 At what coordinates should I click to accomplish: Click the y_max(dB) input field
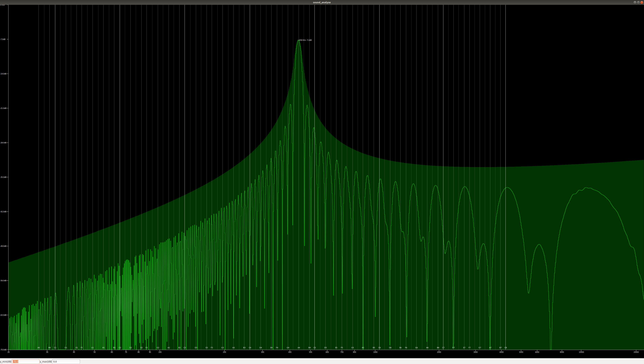pyautogui.click(x=66, y=361)
